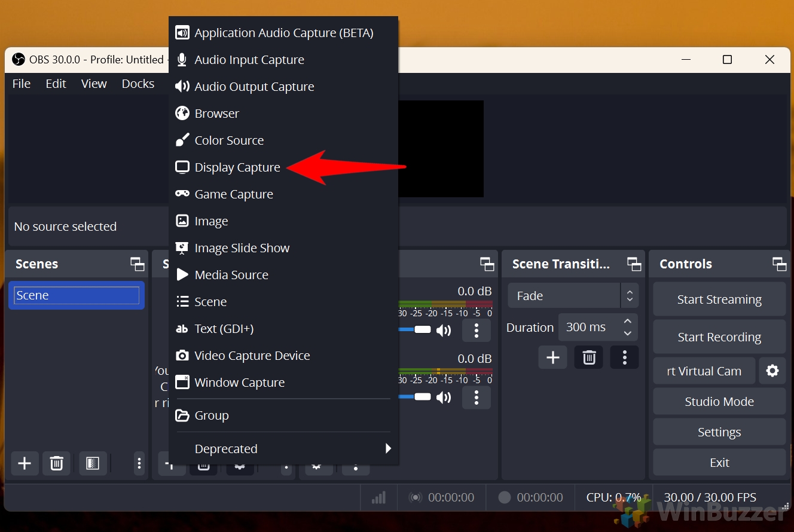Choose Scene from the source menu
Viewport: 794px width, 532px height.
(283, 302)
